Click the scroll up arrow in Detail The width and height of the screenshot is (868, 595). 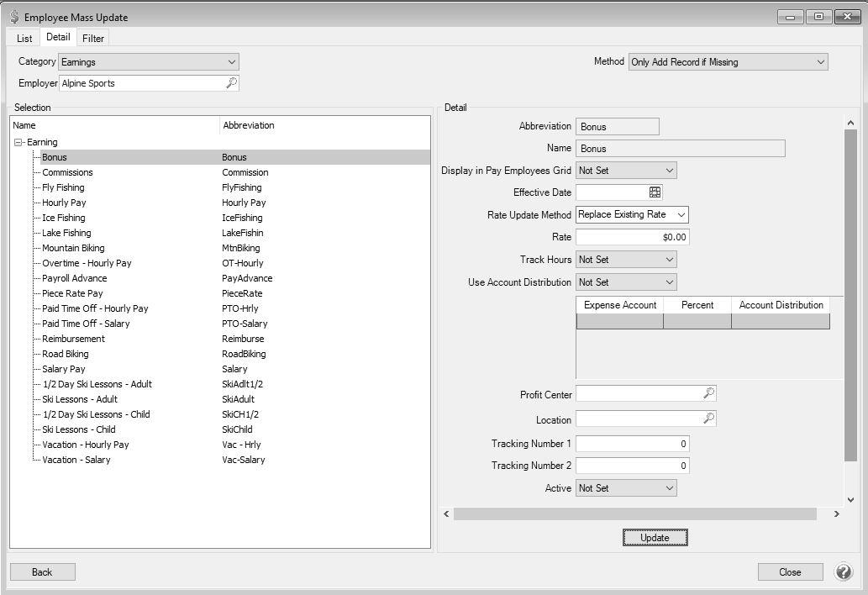pos(851,123)
